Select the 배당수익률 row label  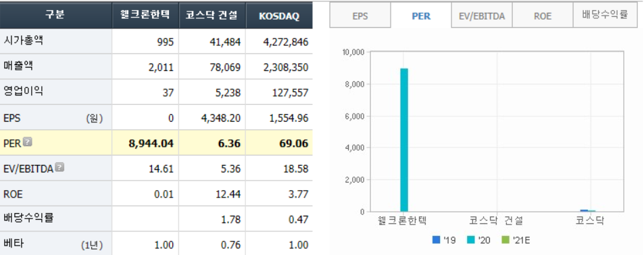(28, 218)
